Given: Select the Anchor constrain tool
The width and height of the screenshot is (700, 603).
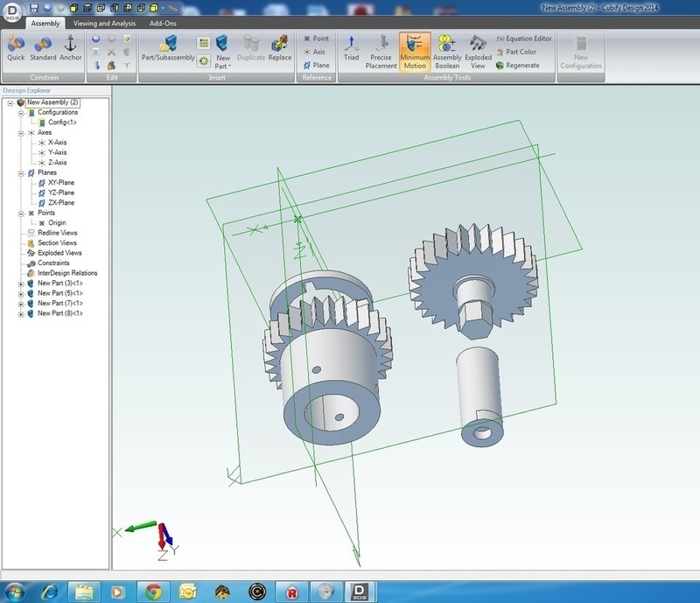Looking at the screenshot, I should tap(73, 46).
